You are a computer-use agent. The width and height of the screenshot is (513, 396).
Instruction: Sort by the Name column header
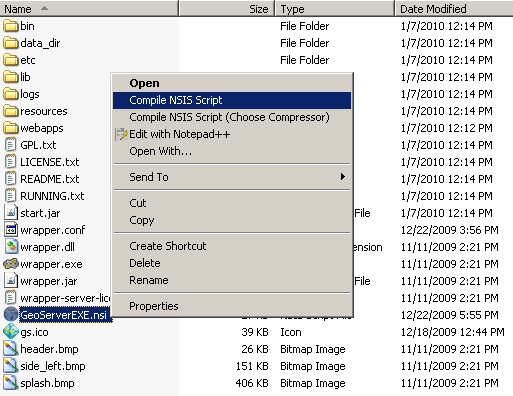point(89,9)
